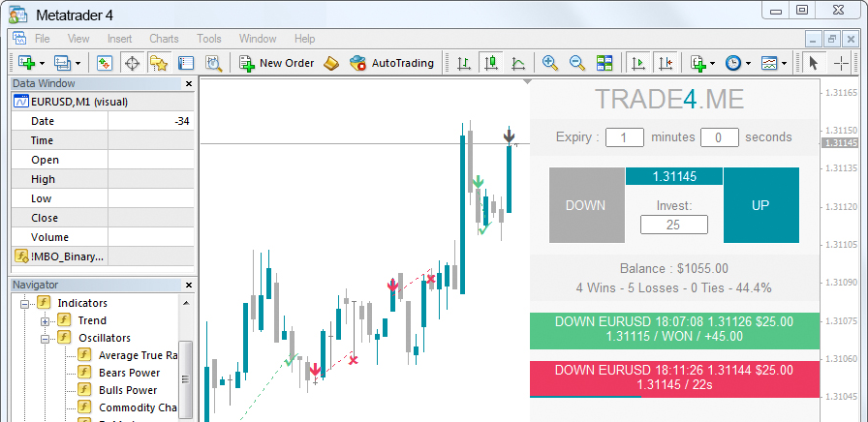Expand the New Chart dropdown arrow

pyautogui.click(x=42, y=64)
